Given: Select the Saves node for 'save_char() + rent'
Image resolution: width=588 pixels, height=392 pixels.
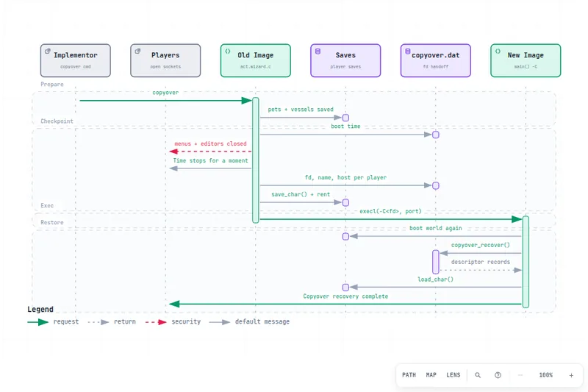Looking at the screenshot, I should point(345,202).
